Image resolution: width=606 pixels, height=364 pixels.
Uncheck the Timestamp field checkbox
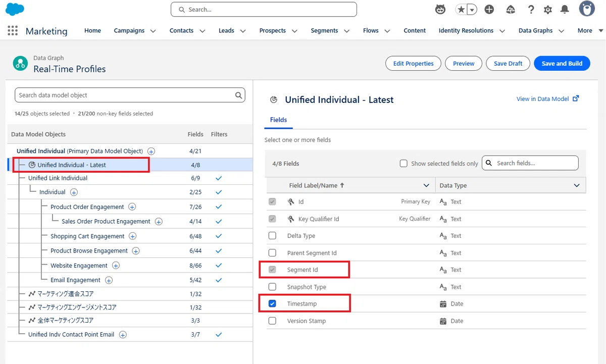272,303
